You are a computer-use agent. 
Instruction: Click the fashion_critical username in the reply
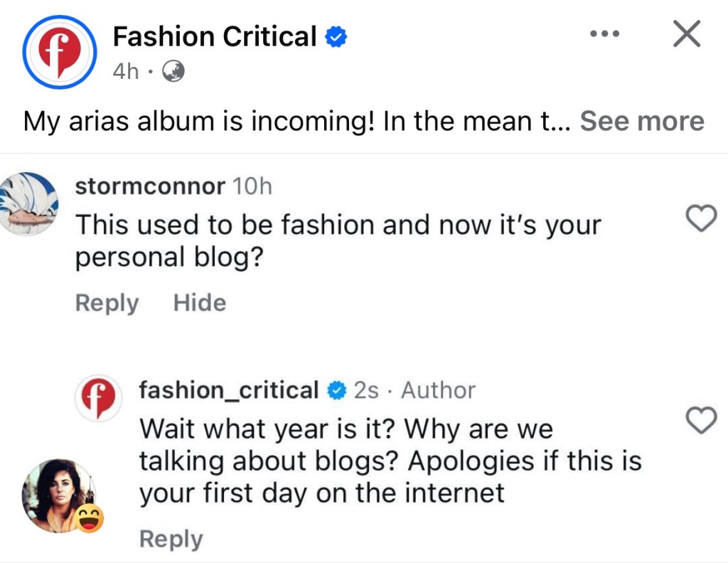228,390
